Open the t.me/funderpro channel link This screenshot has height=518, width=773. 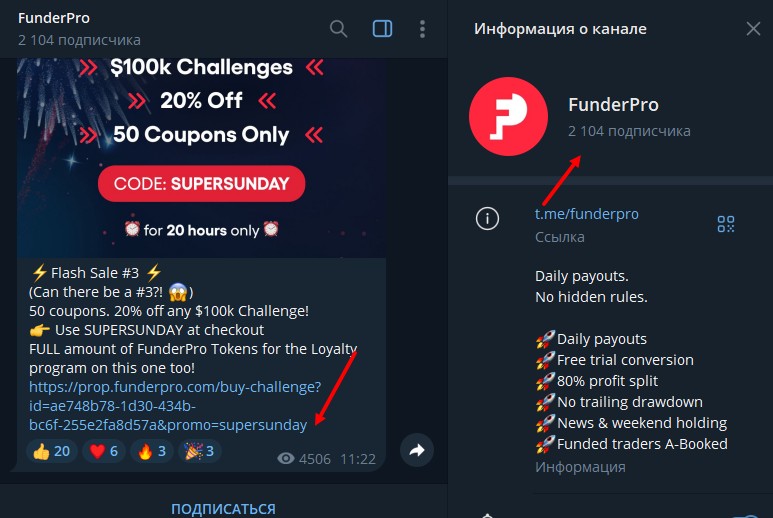586,214
